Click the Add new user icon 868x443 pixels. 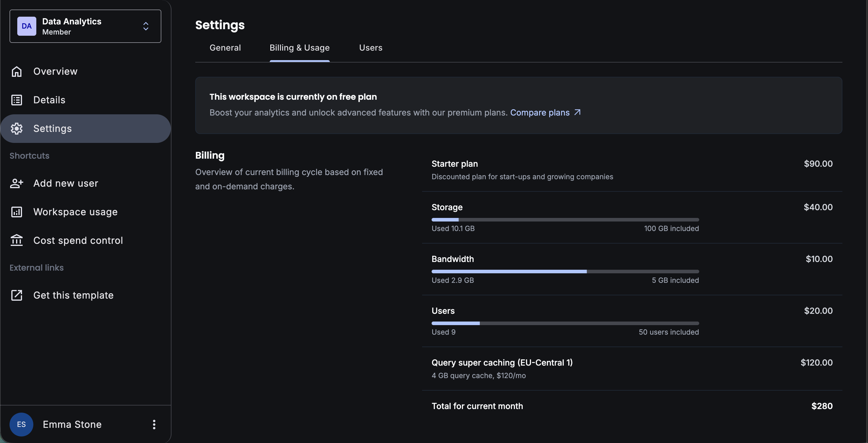tap(16, 183)
